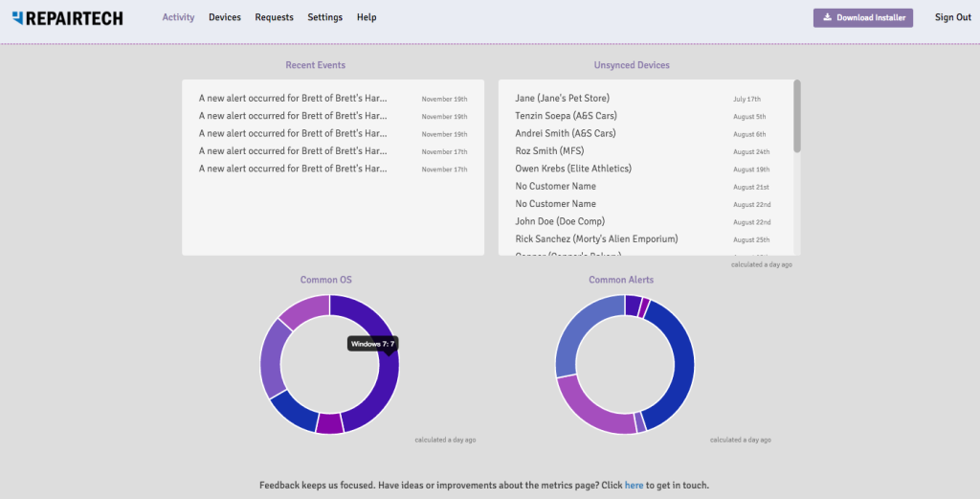
Task: Click the August 25th date
Action: [751, 240]
